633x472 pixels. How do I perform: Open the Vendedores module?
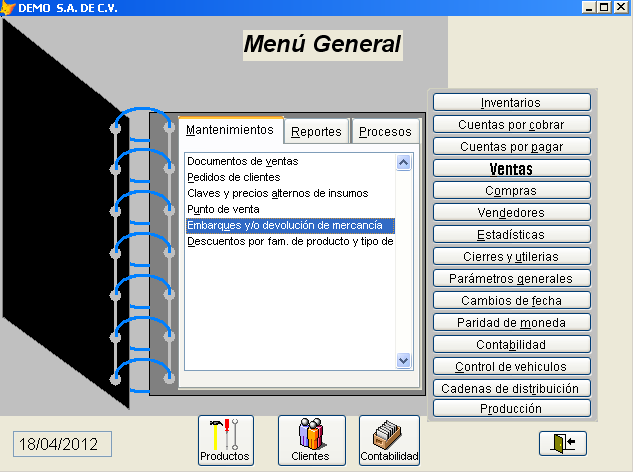pyautogui.click(x=512, y=212)
